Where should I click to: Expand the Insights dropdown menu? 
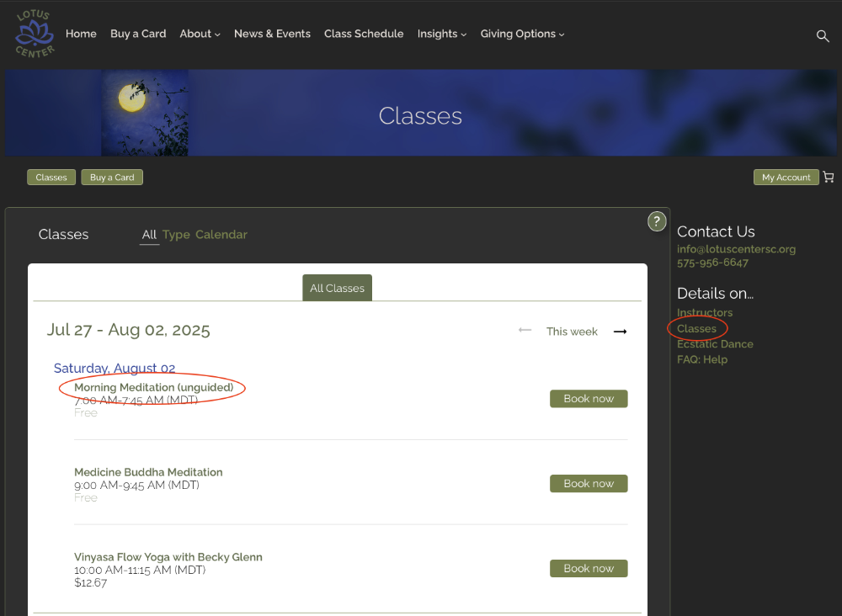point(441,34)
